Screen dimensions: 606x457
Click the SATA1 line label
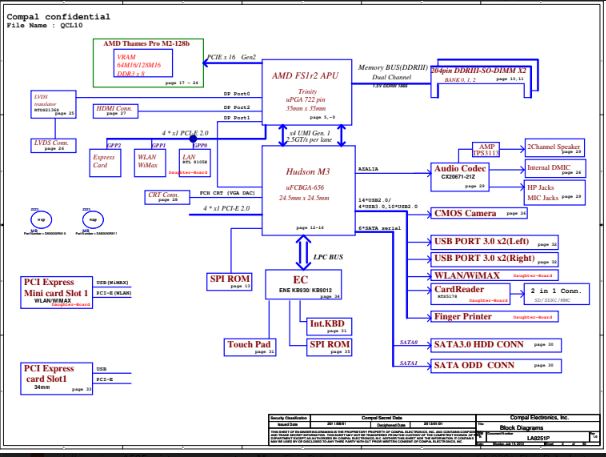[x=409, y=363]
